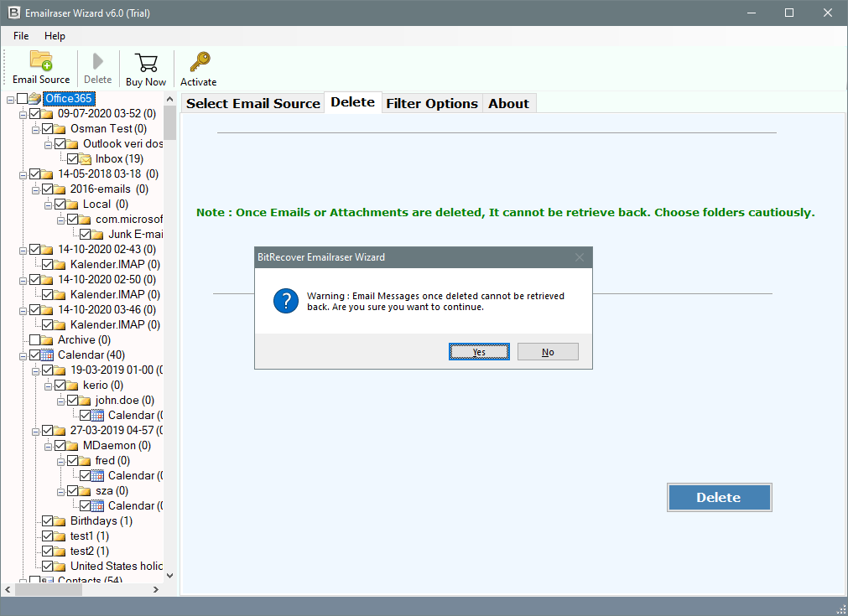
Task: Click folder icon beside MDaemon (0)
Action: (72, 446)
